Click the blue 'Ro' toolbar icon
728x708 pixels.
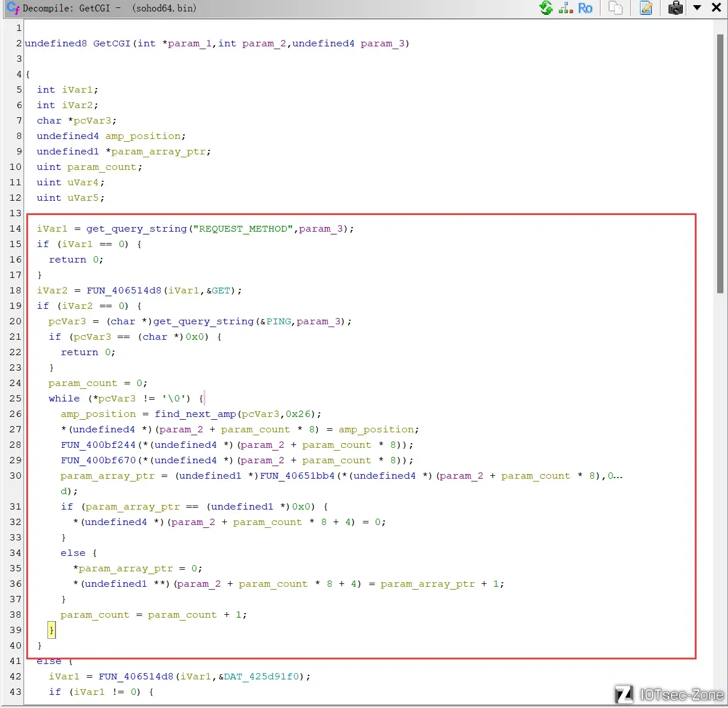pos(585,8)
